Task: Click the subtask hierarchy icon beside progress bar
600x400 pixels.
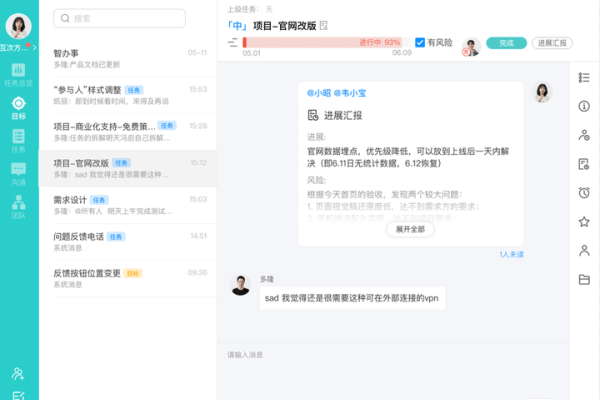Action: [x=233, y=42]
